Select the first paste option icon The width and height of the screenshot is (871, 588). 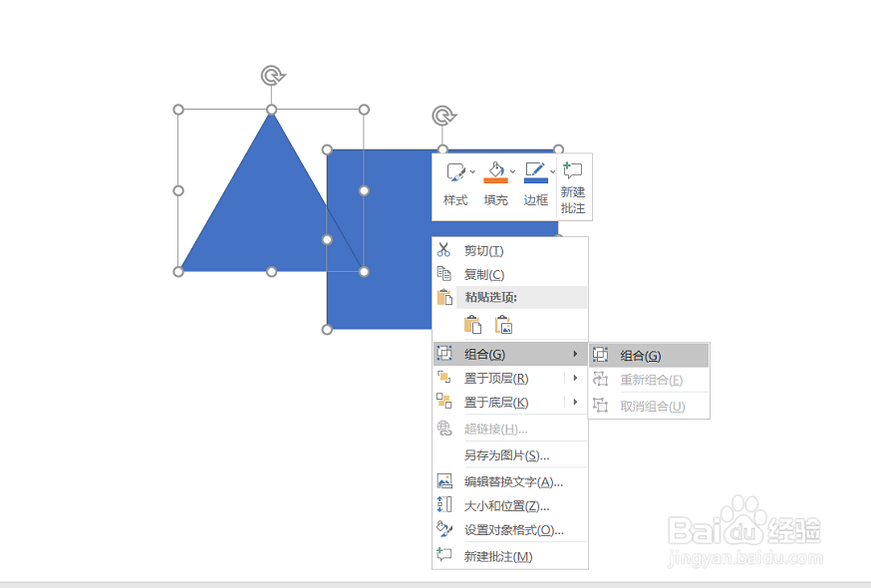click(472, 325)
